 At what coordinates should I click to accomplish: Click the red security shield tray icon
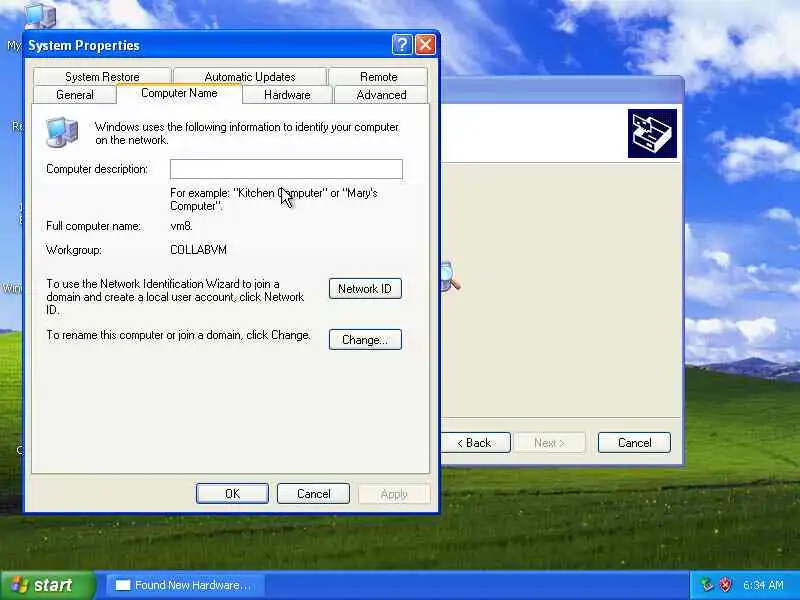point(725,585)
